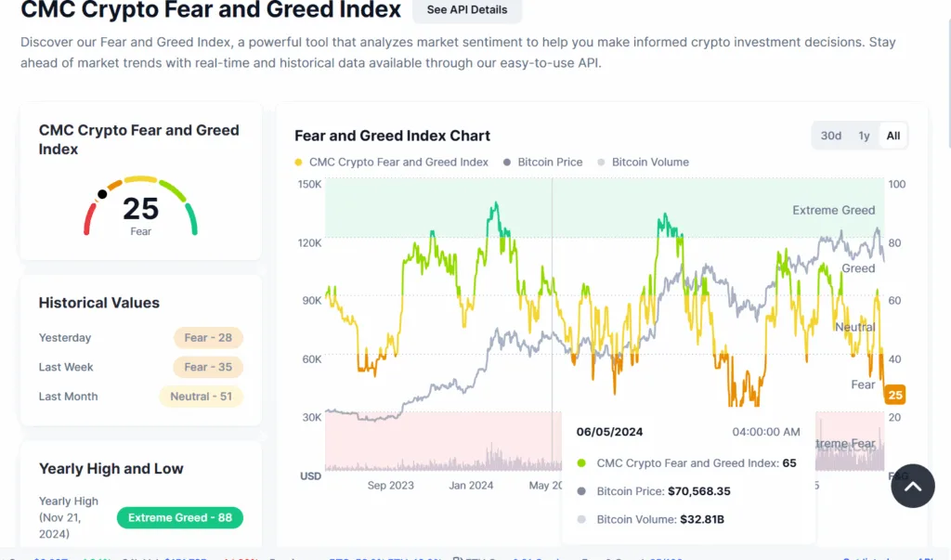Click the orange 25 marker on the chart axis
951x560 pixels.
tap(894, 395)
